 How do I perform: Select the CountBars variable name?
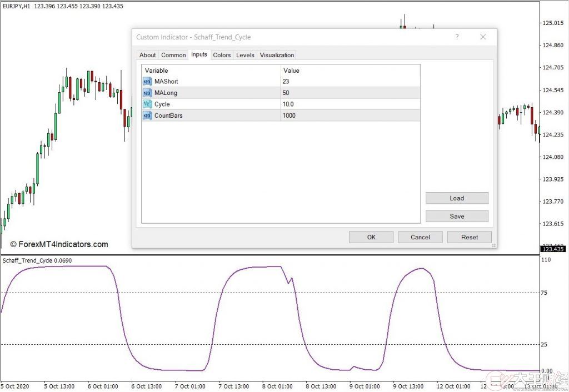[168, 115]
